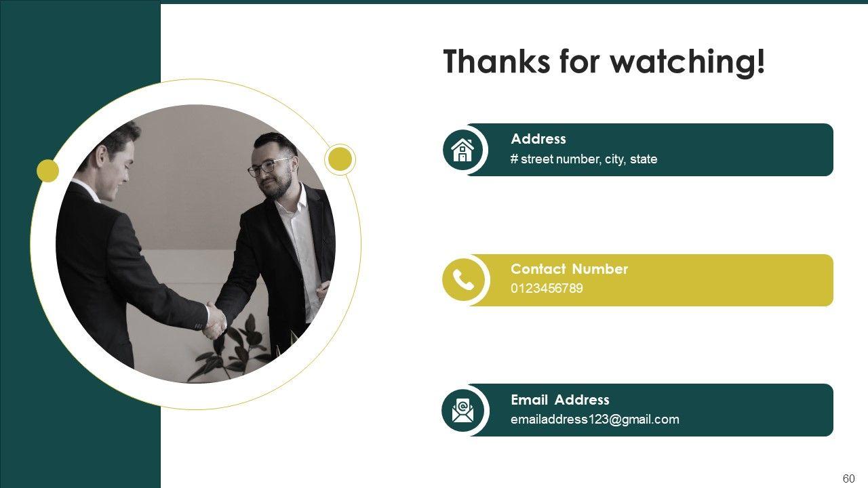Image resolution: width=868 pixels, height=488 pixels.
Task: Click the bearded man's glasses in photo
Action: point(270,167)
